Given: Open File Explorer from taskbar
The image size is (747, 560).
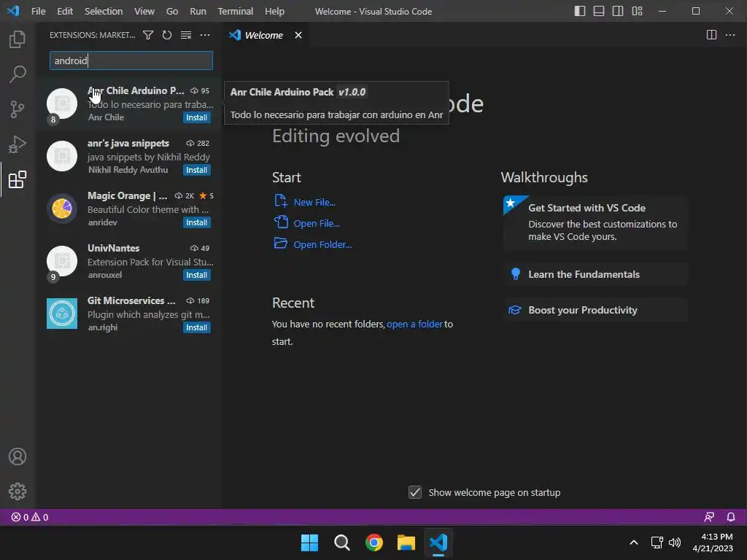Looking at the screenshot, I should [406, 542].
